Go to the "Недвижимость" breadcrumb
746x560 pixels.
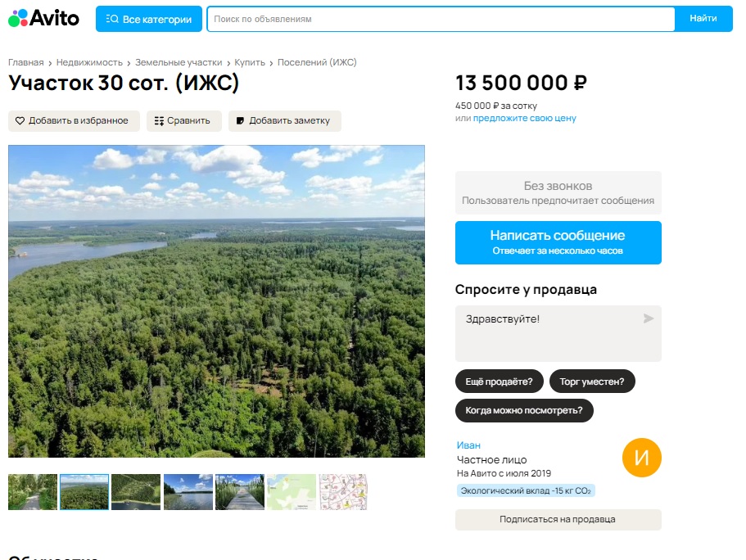[x=89, y=62]
